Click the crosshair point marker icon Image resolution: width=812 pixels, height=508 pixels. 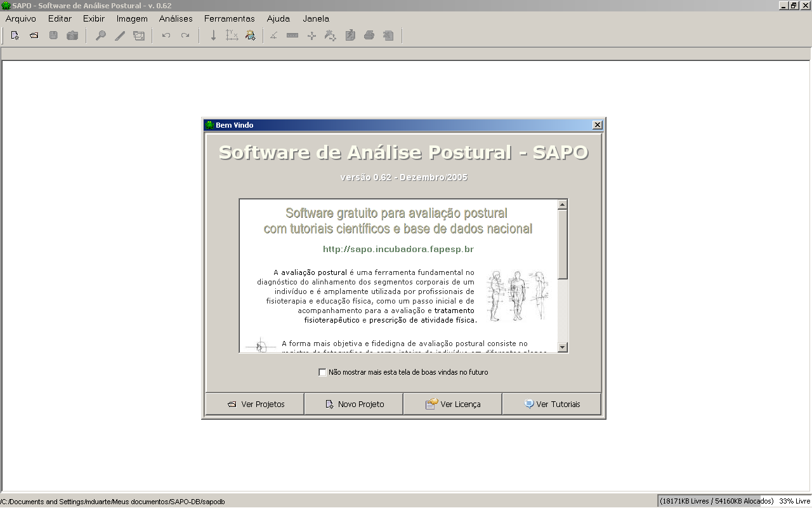(x=311, y=36)
